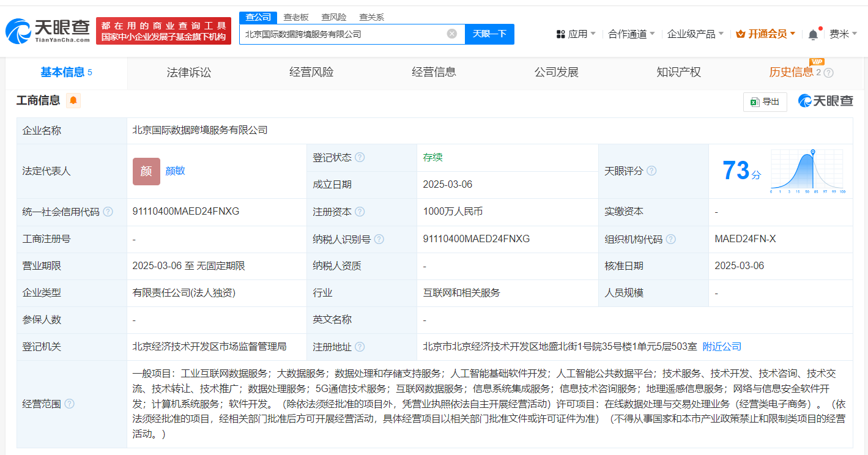This screenshot has height=455, width=868.
Task: Click the help icon beside 统一社会信用代码
Action: [108, 212]
